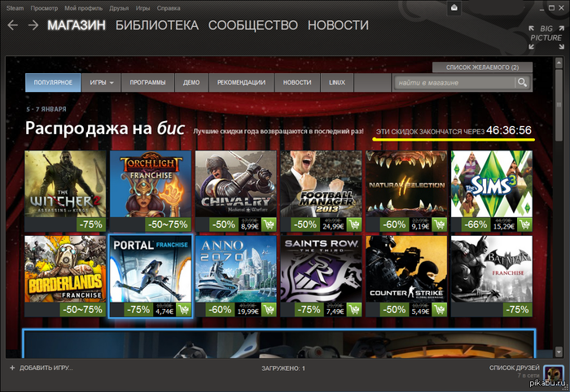This screenshot has width=570, height=392.
Task: Select the ПОПУЛЯРНОЕ store tab
Action: (x=53, y=82)
